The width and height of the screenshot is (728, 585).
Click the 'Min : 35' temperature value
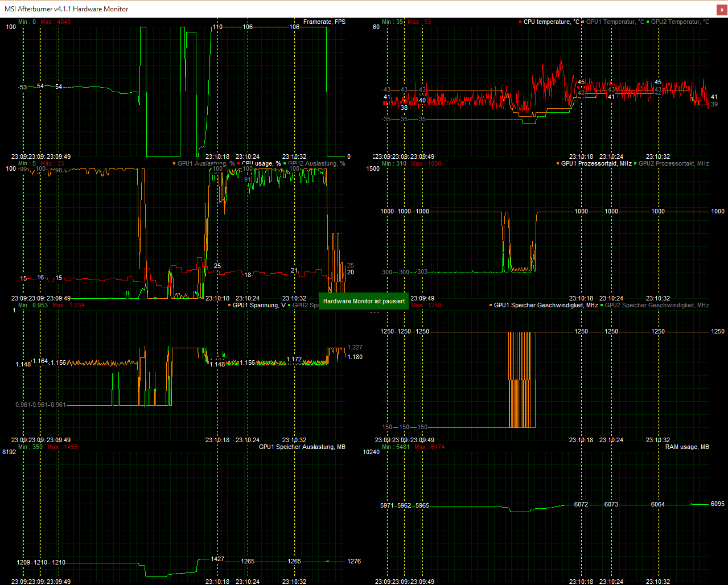393,22
